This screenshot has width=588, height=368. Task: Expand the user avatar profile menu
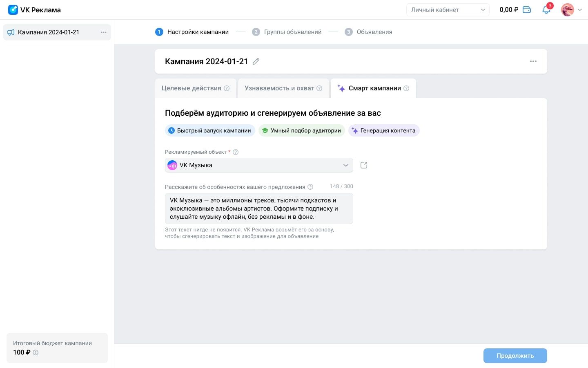(571, 10)
